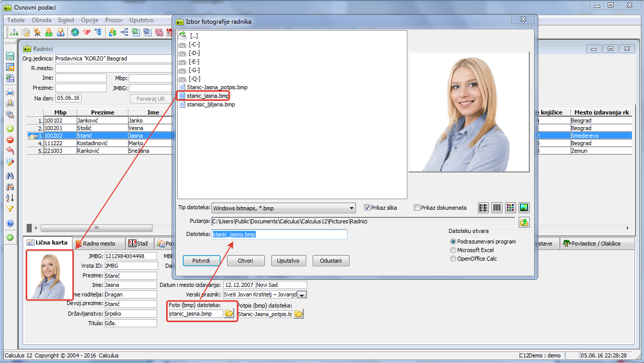Click the red delete record icon
The image size is (644, 363).
tap(10, 140)
